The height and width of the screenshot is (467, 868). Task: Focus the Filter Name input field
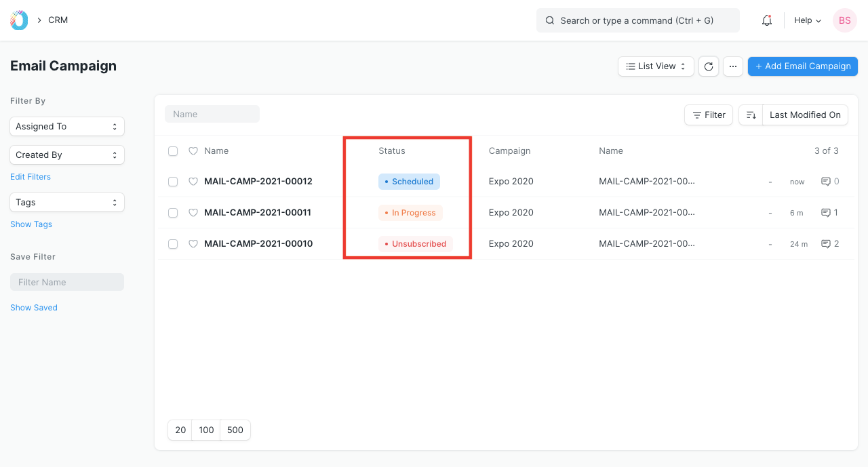point(67,283)
